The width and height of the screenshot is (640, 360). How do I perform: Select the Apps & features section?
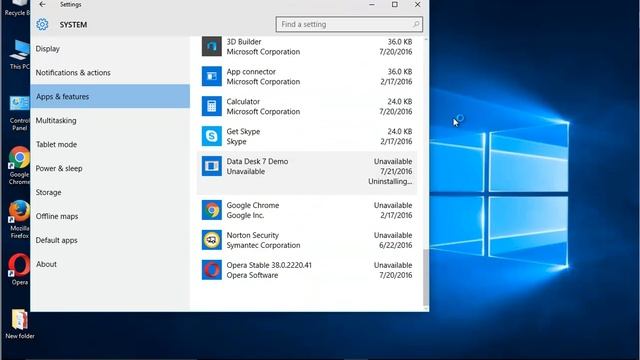110,96
